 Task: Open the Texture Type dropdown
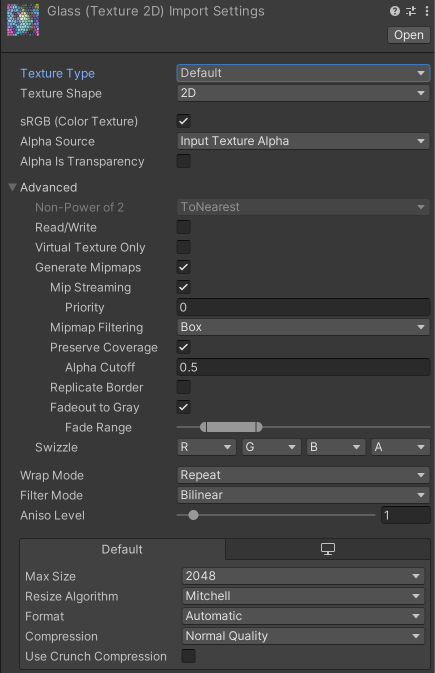[x=303, y=73]
